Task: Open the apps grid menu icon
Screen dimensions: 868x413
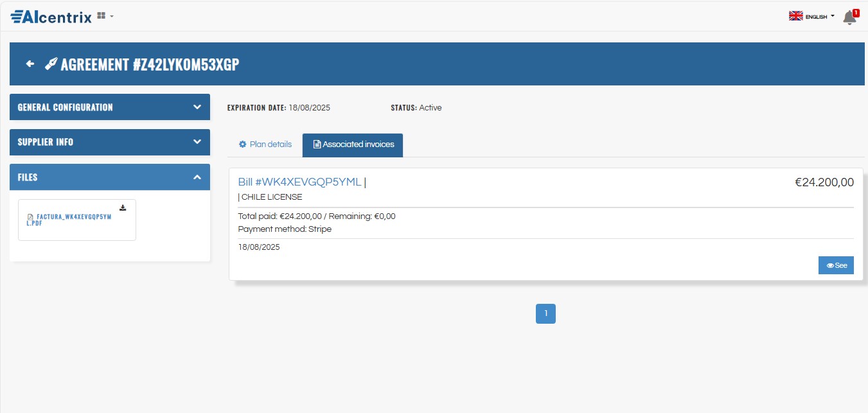Action: tap(102, 15)
